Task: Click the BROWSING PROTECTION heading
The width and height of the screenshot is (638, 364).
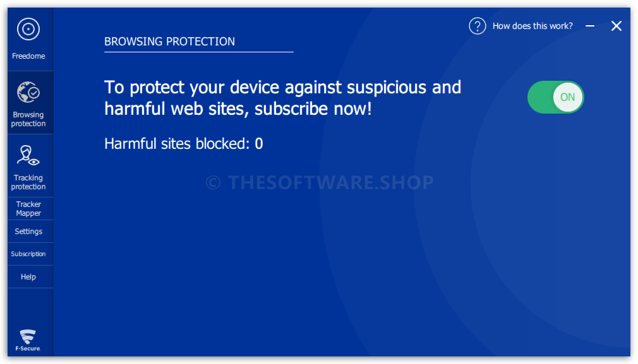Action: point(170,42)
